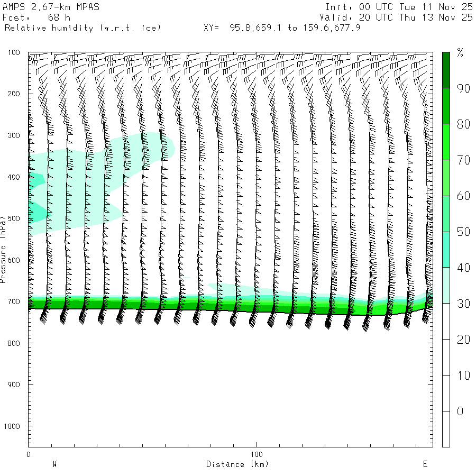Click the W direction label
The height and width of the screenshot is (476, 476).
[x=54, y=464]
